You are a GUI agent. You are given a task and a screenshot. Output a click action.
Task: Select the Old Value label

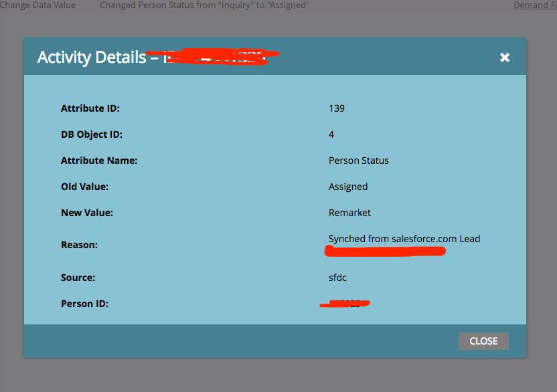[84, 187]
